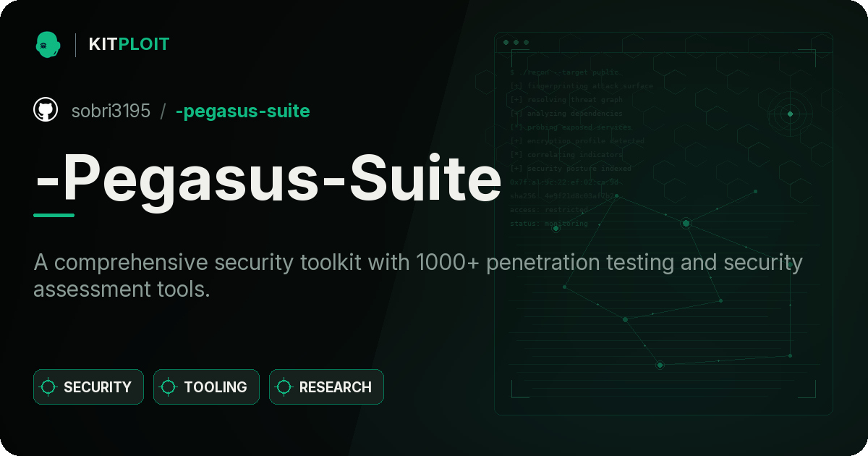Viewport: 868px width, 456px height.
Task: Click the SECURITY tag badge
Action: pyautogui.click(x=88, y=387)
